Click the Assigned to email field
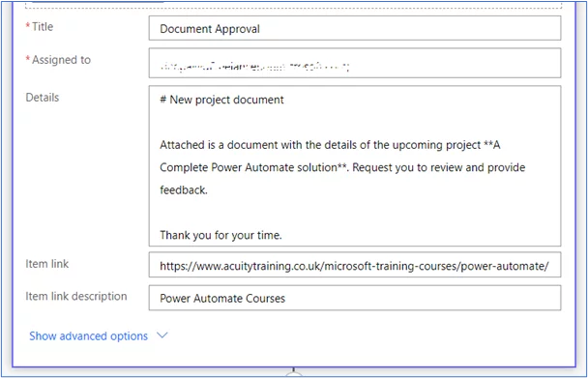This screenshot has width=588, height=378. click(x=355, y=63)
